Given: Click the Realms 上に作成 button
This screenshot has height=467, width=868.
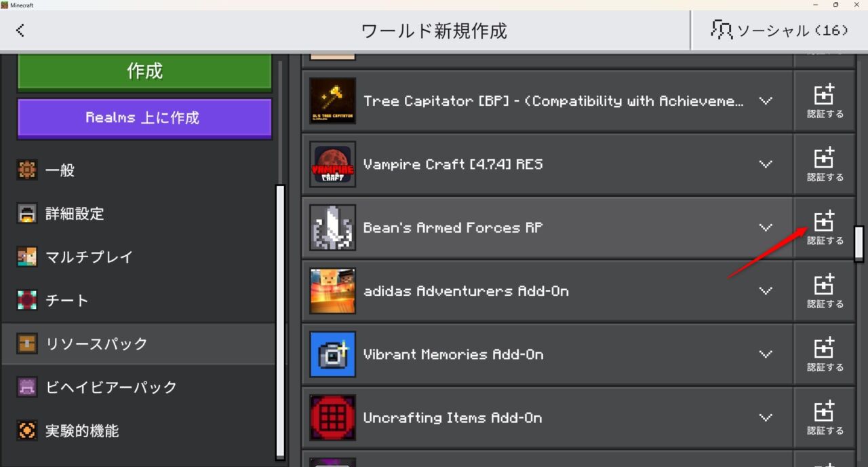Looking at the screenshot, I should click(144, 117).
